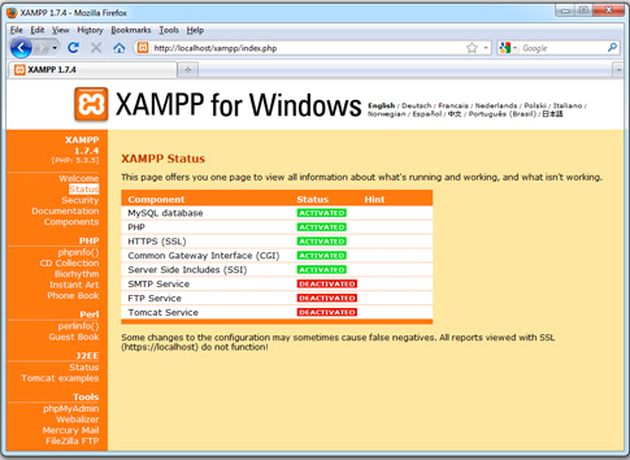
Task: Open the perlinfo() link
Action: pyautogui.click(x=78, y=326)
